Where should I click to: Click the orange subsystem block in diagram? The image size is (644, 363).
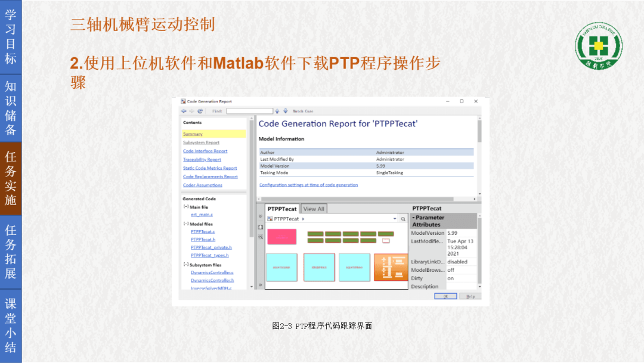coord(391,267)
